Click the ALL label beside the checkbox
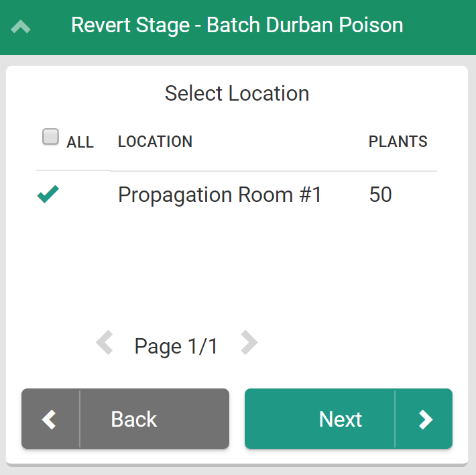Screen dimensions: 476x475 tap(80, 142)
